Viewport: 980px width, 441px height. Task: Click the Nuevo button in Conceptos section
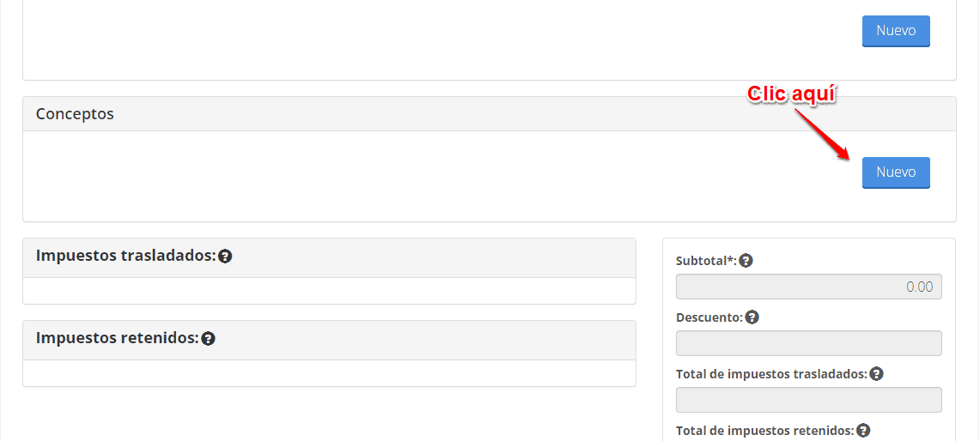point(896,172)
